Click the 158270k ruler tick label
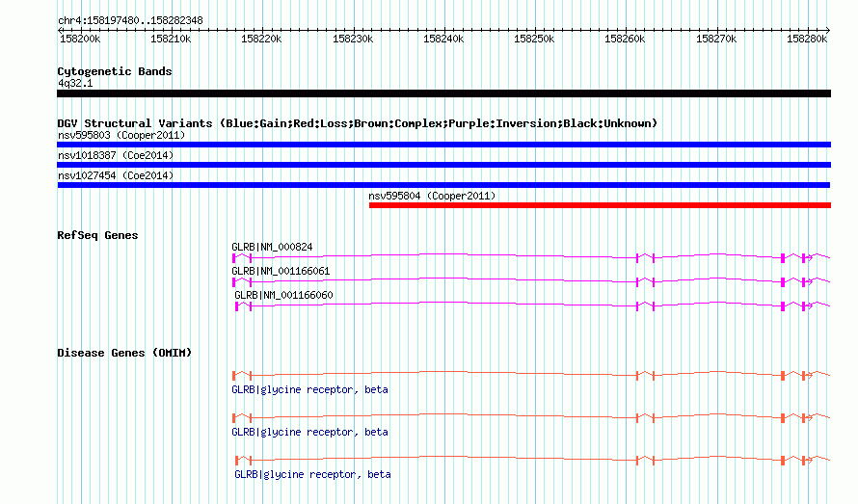This screenshot has width=858, height=504. [x=716, y=39]
